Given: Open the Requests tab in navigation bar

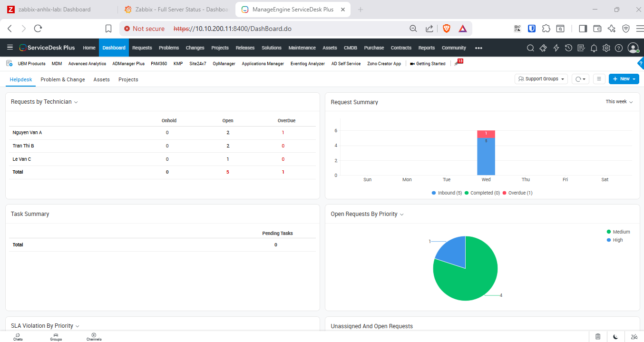Looking at the screenshot, I should (142, 48).
